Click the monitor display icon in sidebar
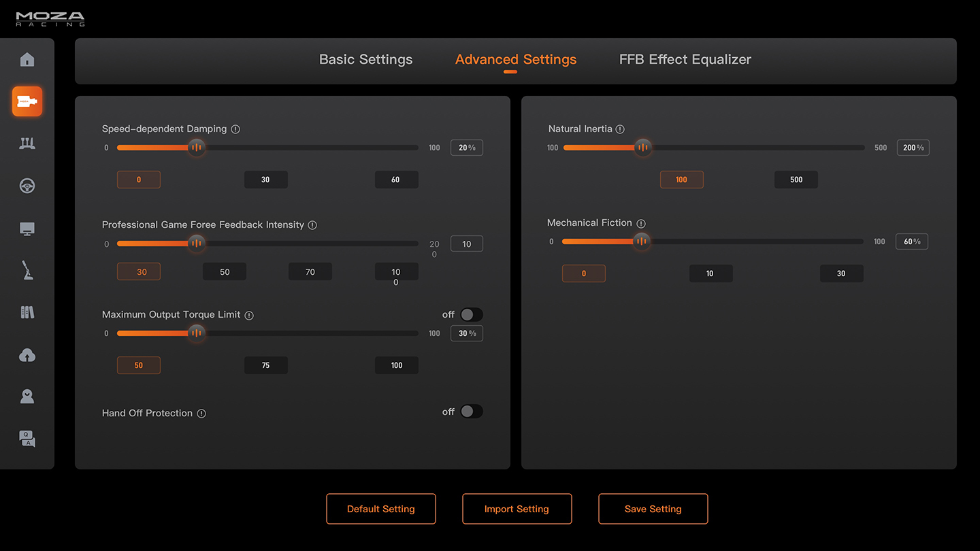 (27, 229)
